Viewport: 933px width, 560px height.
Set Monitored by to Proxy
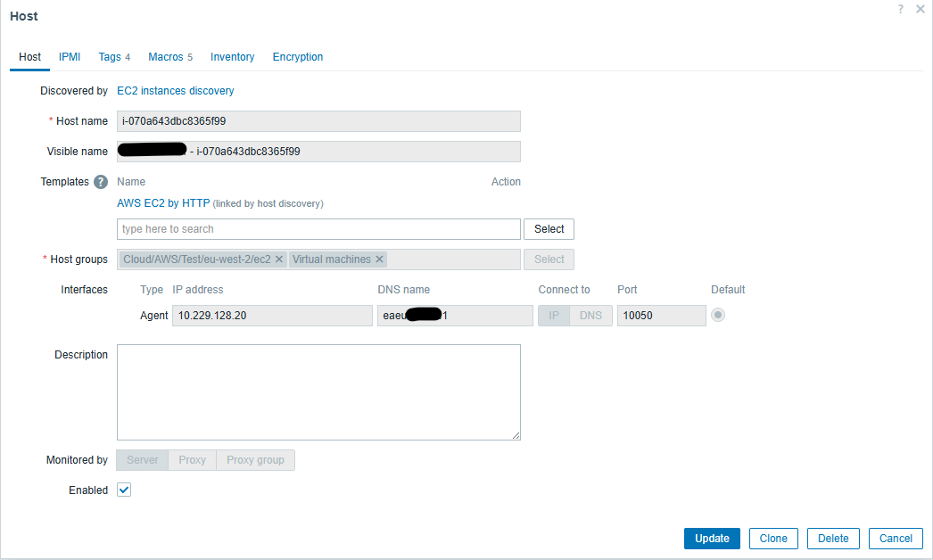(192, 460)
